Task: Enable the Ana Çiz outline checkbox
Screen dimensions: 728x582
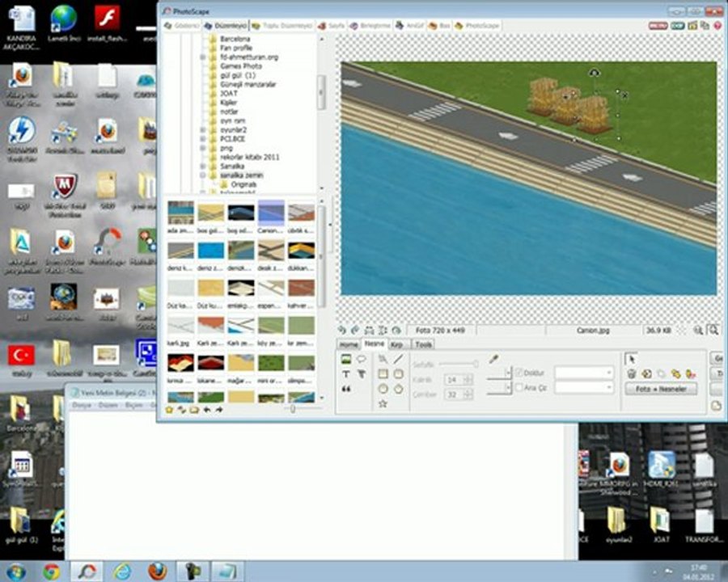Action: click(x=519, y=388)
